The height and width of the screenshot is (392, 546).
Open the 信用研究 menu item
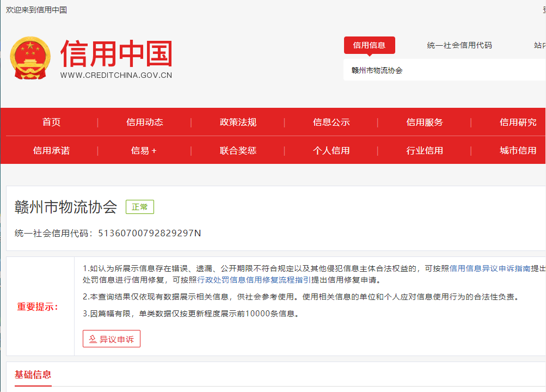[518, 122]
